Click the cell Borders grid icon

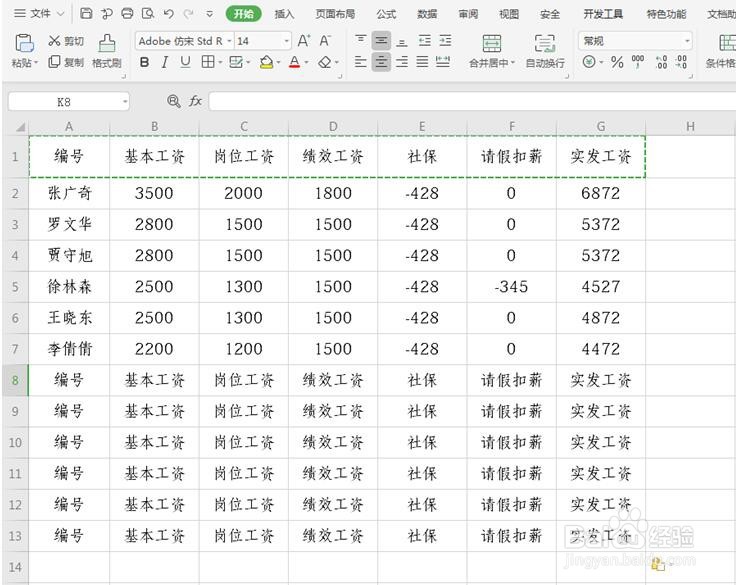[208, 62]
